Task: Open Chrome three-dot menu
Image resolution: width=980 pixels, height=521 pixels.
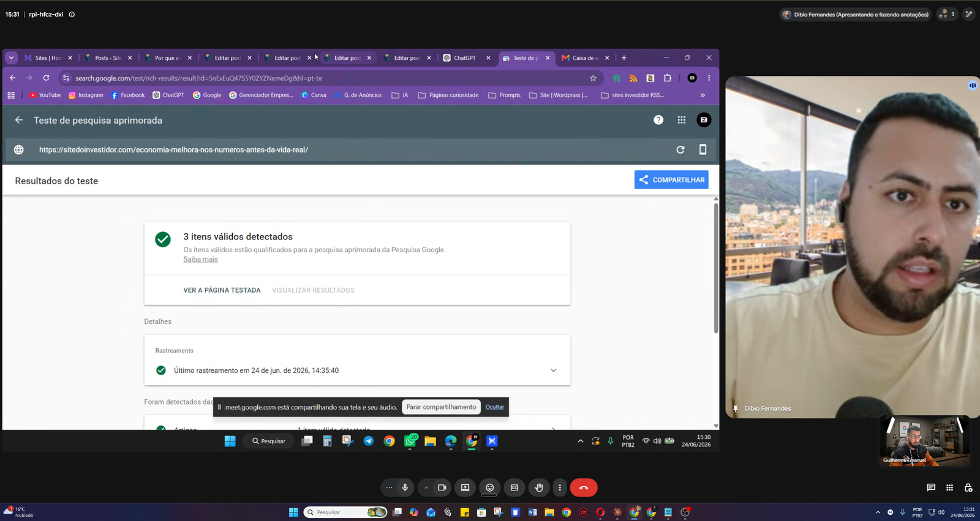Action: point(709,78)
